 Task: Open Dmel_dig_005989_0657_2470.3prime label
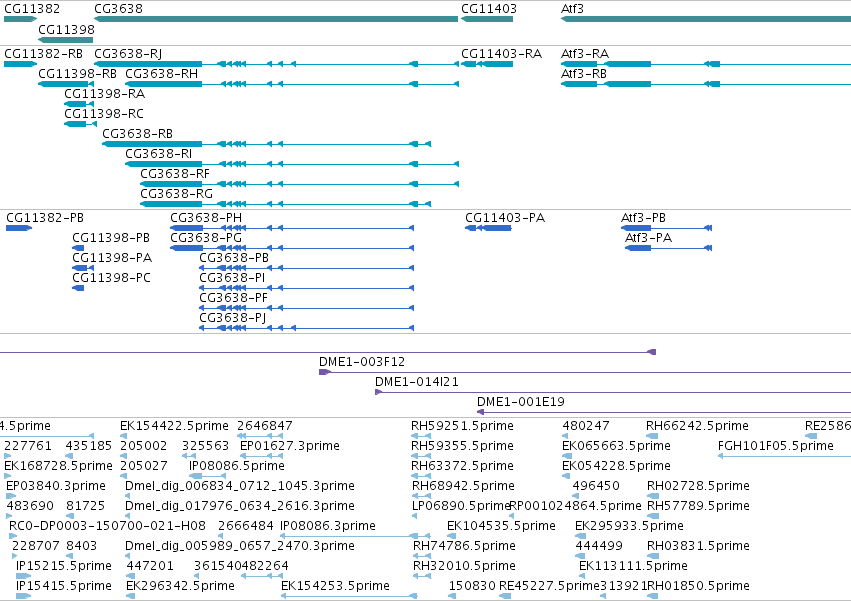click(240, 546)
